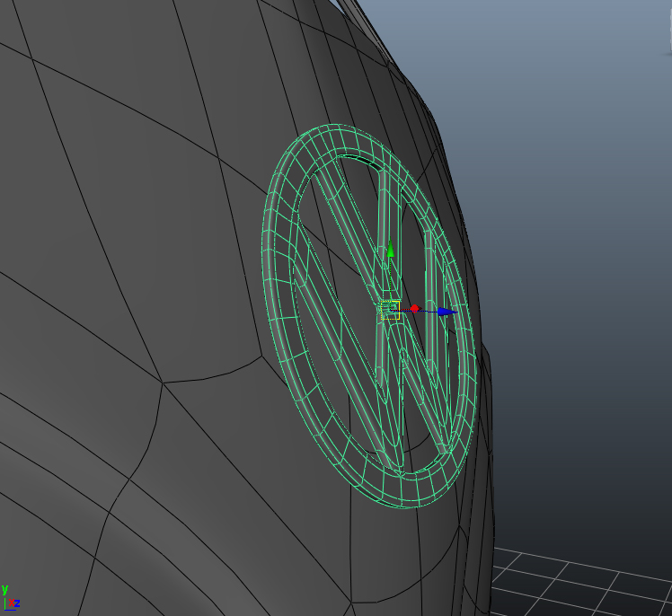Click the XYZ view axis indicator

10,598
